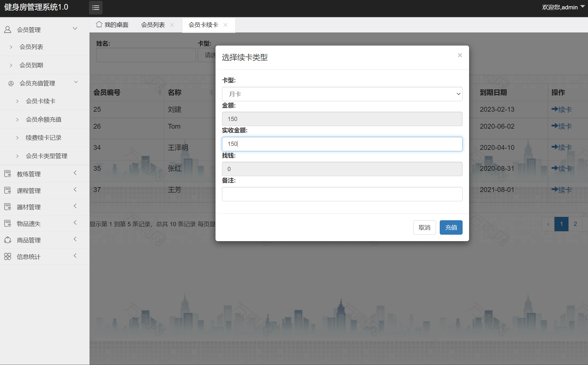
Task: Collapse the 会员充值管理 submenu chevron
Action: coord(76,82)
